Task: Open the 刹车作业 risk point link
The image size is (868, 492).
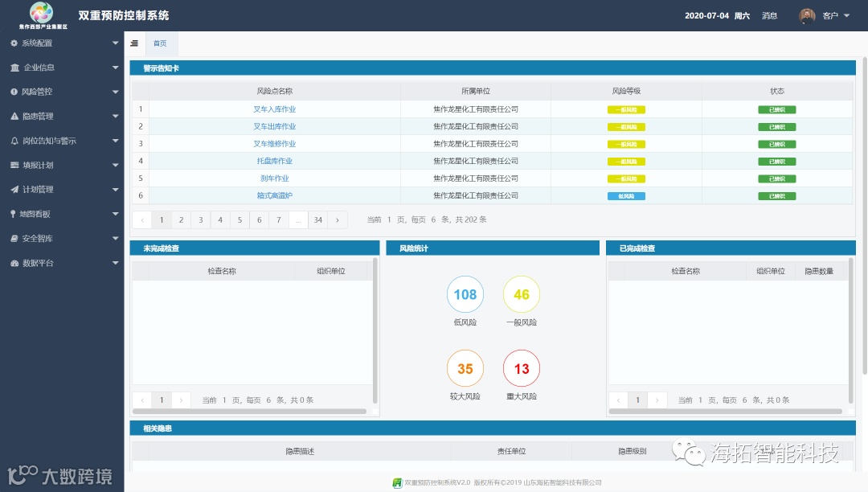Action: (x=275, y=178)
